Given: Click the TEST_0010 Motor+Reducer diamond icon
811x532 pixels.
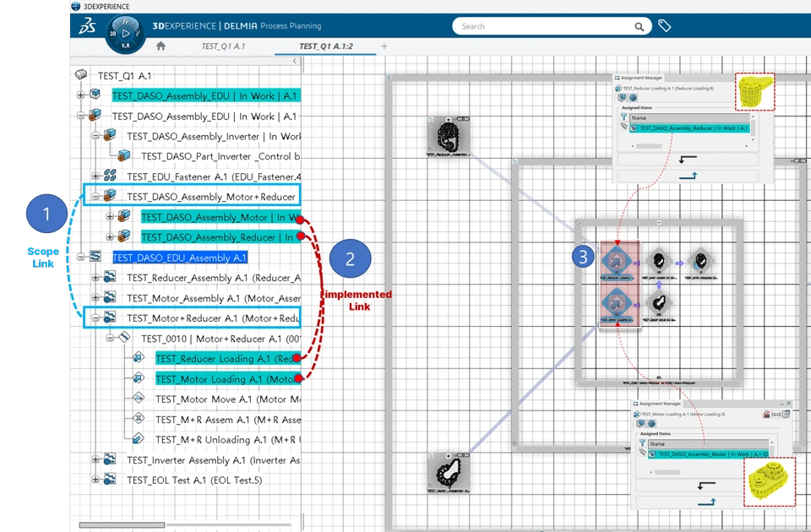Looking at the screenshot, I should [x=124, y=338].
